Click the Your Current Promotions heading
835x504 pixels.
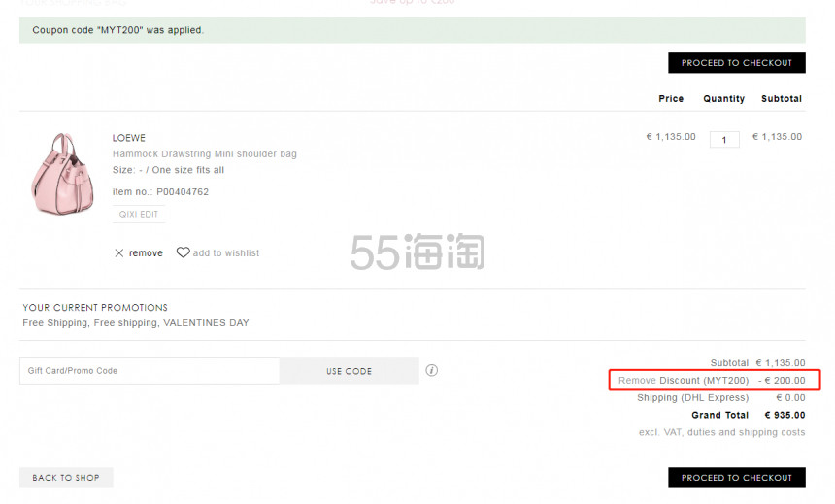coord(95,308)
